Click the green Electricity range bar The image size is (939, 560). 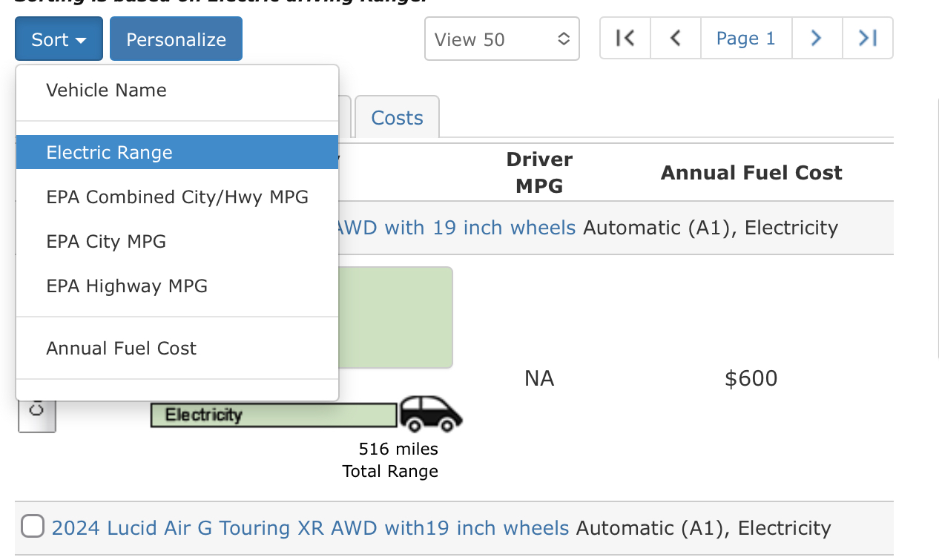(273, 415)
